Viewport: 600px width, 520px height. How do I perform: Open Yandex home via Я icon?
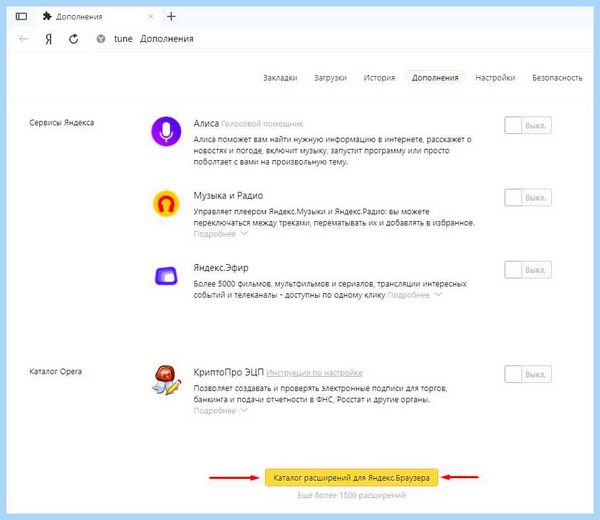pos(49,39)
